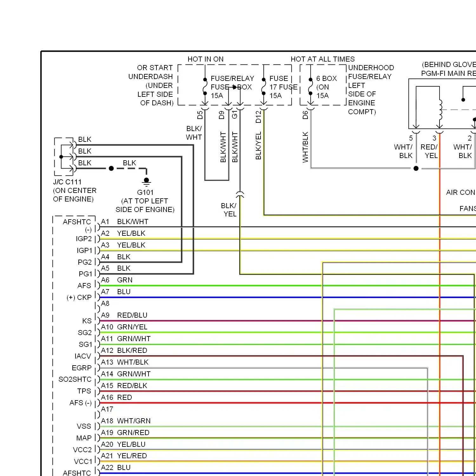This screenshot has width=476, height=476.
Task: Click the HOT IN ON label
Action: click(x=206, y=59)
